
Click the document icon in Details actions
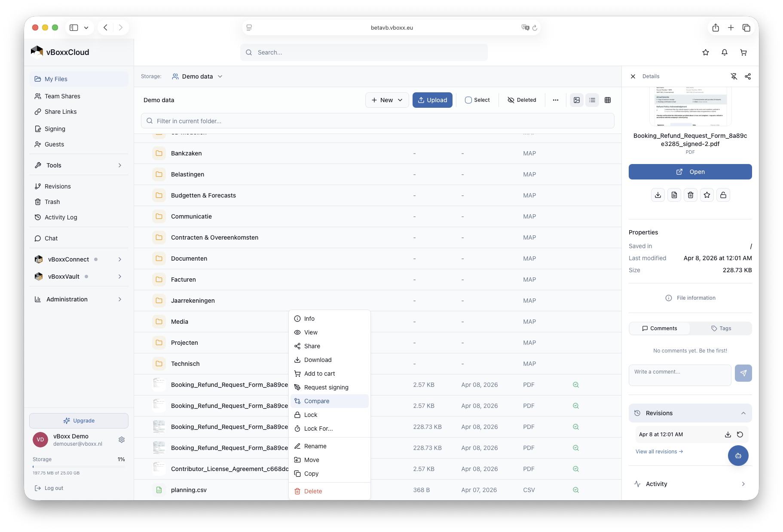[x=674, y=195]
